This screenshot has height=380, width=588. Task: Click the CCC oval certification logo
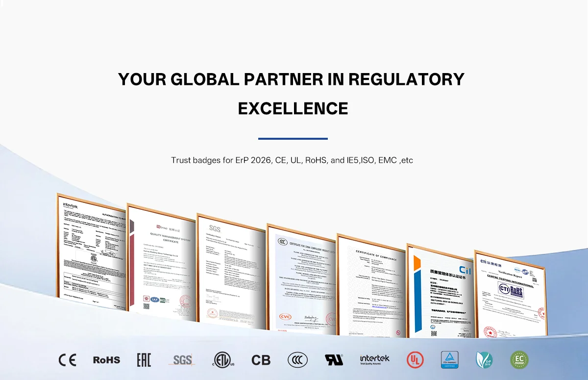297,360
